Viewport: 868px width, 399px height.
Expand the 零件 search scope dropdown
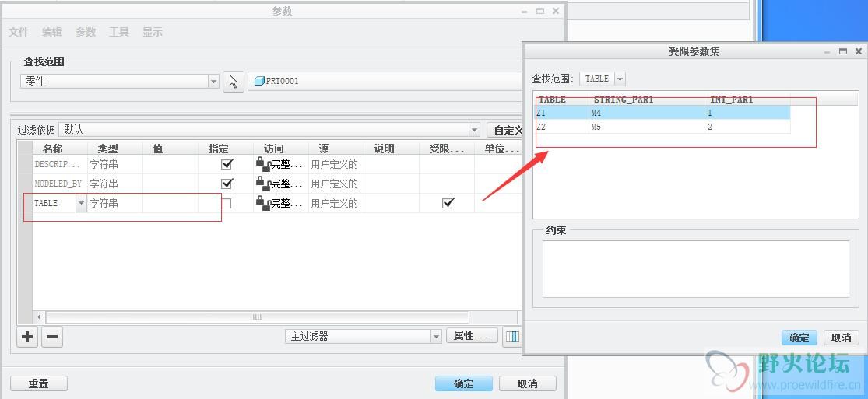213,82
